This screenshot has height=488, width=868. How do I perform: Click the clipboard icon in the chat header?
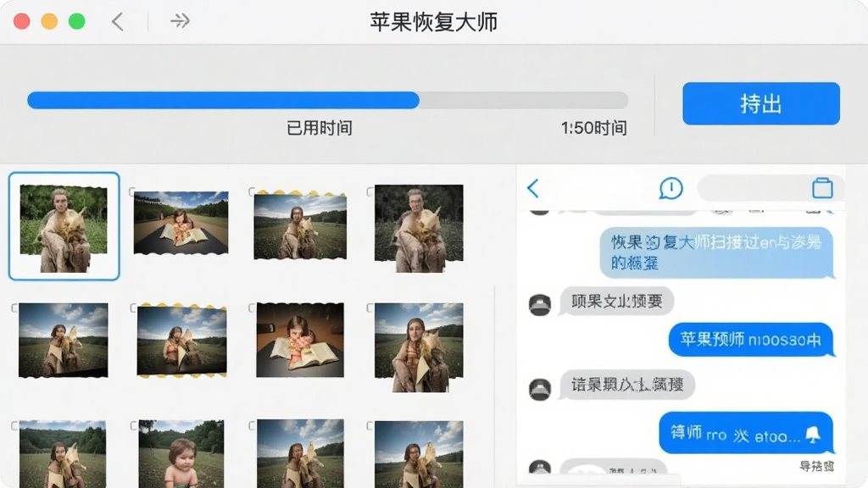(x=822, y=188)
